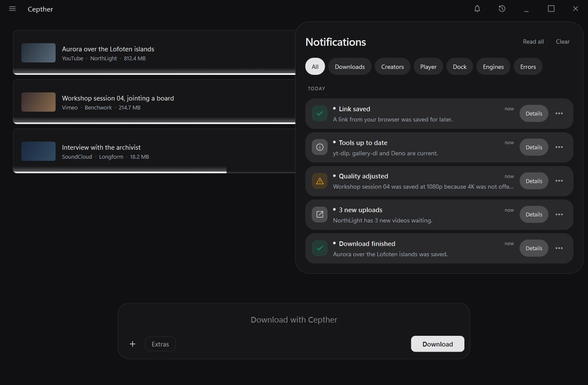The width and height of the screenshot is (588, 385).
Task: Open more options for 3 new uploads
Action: (x=559, y=214)
